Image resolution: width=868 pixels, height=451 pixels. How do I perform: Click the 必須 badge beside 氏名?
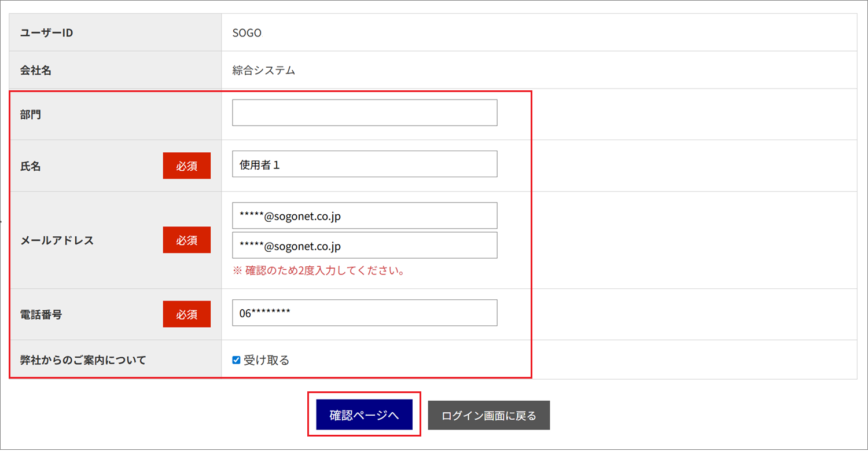pos(186,166)
